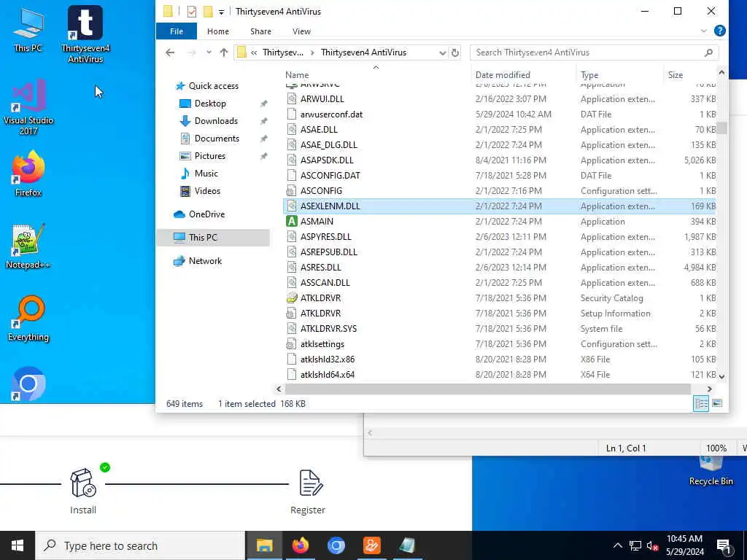Click Install step icon in installer
The height and width of the screenshot is (560, 747).
tap(83, 483)
